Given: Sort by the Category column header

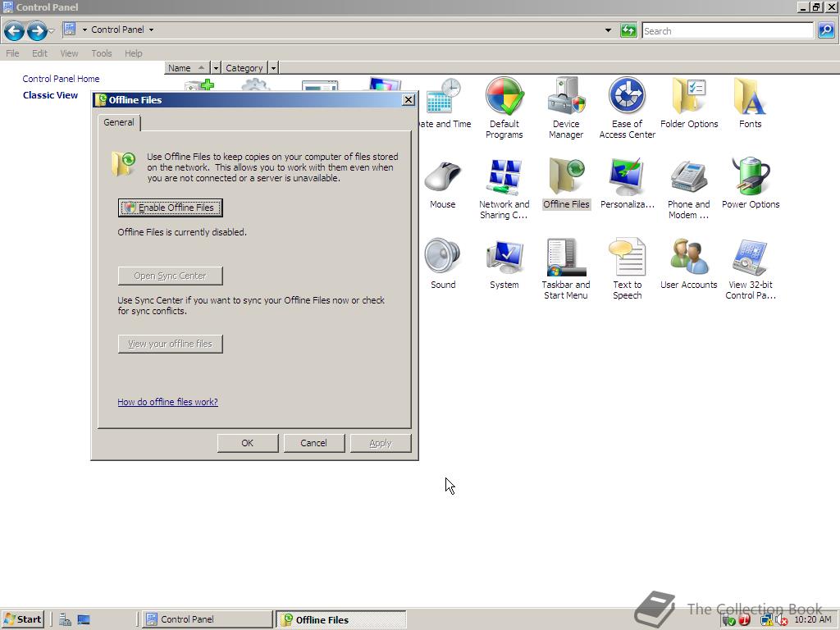Looking at the screenshot, I should pos(244,68).
